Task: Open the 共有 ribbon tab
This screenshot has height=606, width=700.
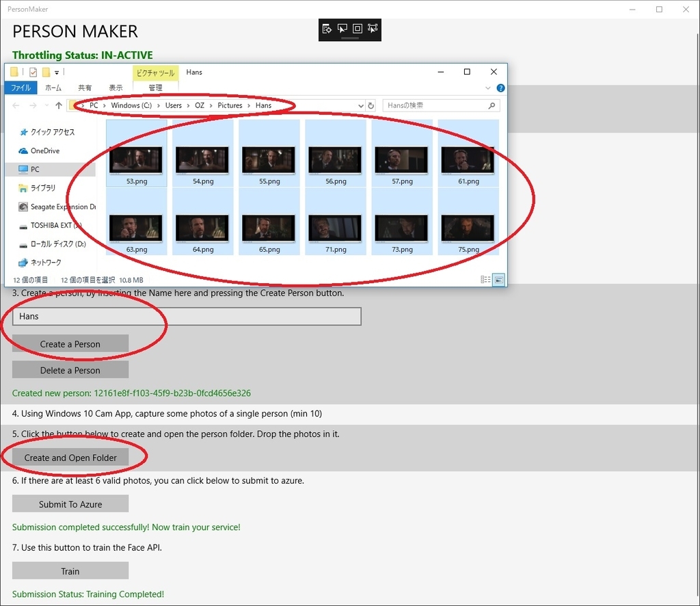Action: pyautogui.click(x=85, y=88)
